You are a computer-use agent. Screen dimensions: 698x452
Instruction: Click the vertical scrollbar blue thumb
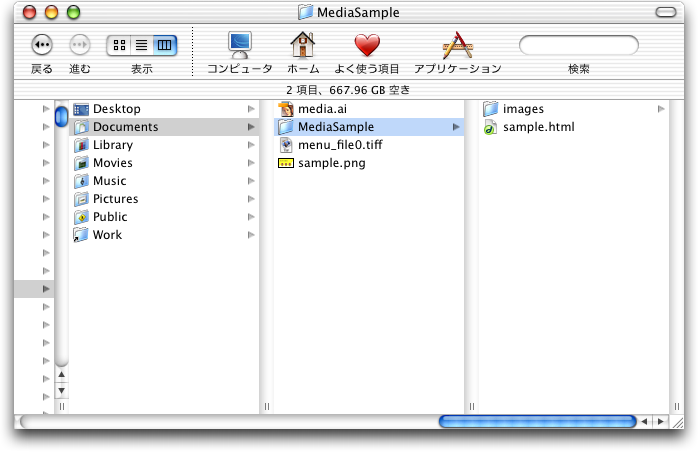click(x=61, y=117)
